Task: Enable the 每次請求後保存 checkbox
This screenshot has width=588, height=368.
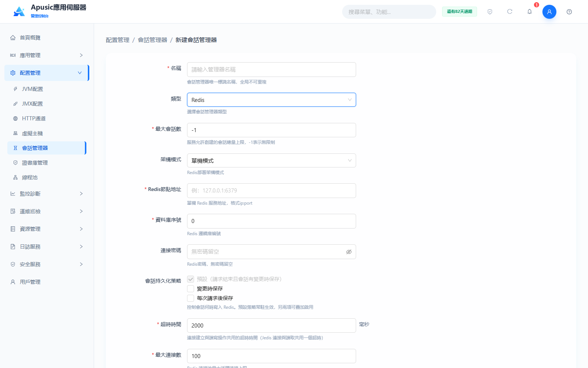Action: pos(190,298)
